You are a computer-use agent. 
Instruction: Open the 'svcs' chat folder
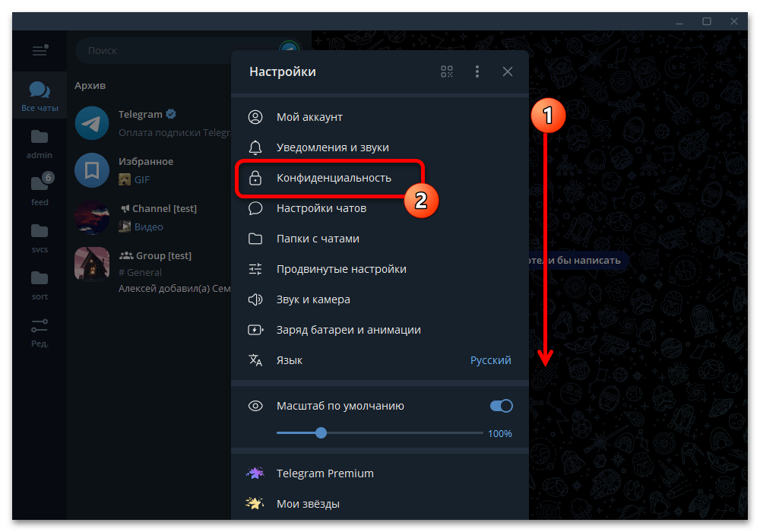point(40,238)
